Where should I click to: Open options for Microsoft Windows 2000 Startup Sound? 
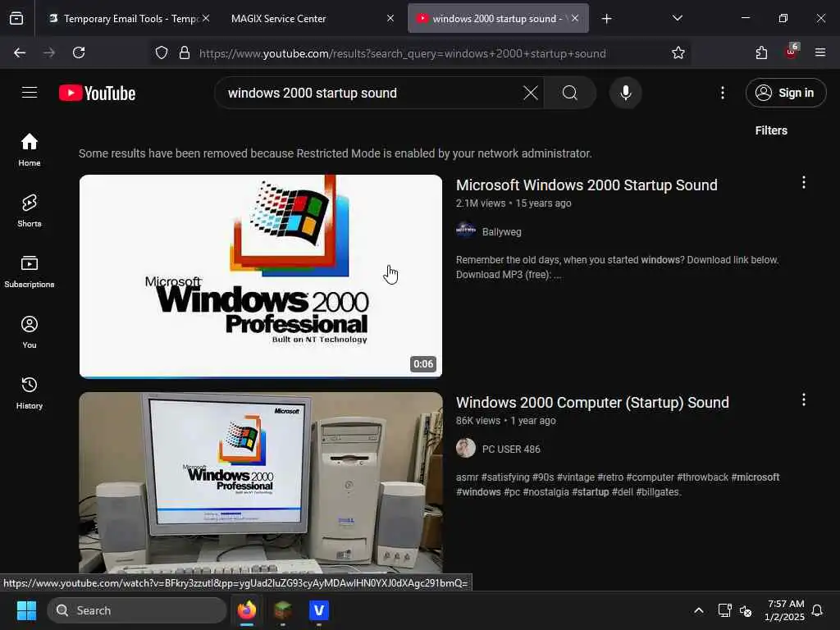(803, 183)
